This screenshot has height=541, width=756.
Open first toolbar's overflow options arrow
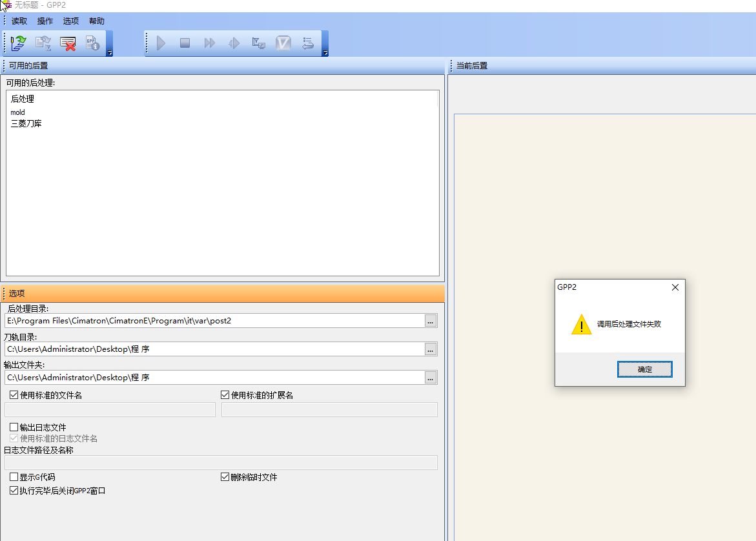click(x=110, y=53)
